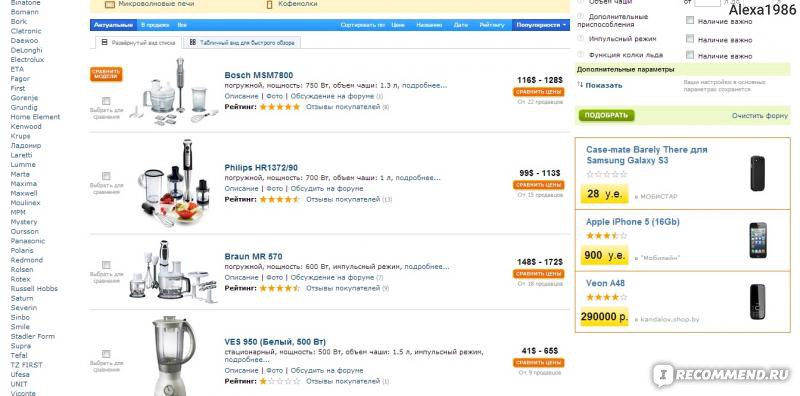Open the Популярности sort dropdown
The width and height of the screenshot is (800, 396).
click(x=541, y=24)
